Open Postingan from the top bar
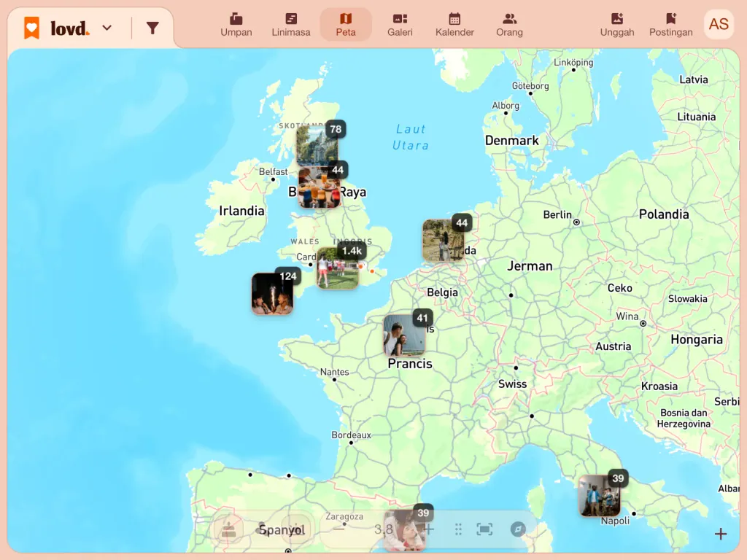 coord(671,25)
